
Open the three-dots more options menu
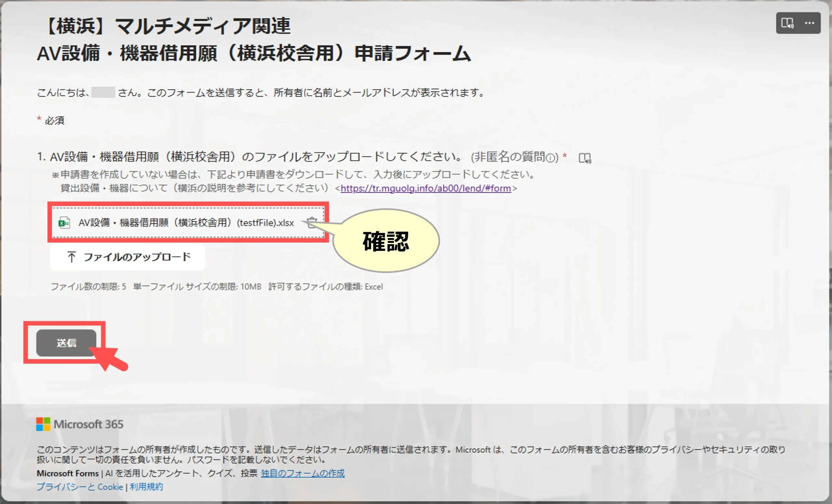point(809,23)
